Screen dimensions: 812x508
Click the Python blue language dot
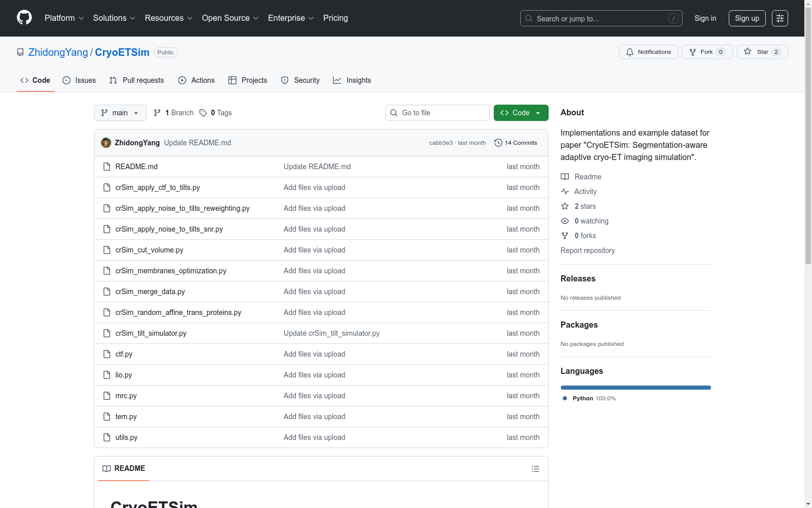(565, 398)
